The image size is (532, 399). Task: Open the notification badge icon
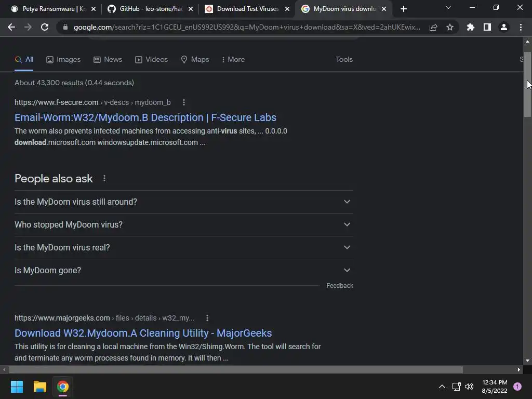pos(517,387)
